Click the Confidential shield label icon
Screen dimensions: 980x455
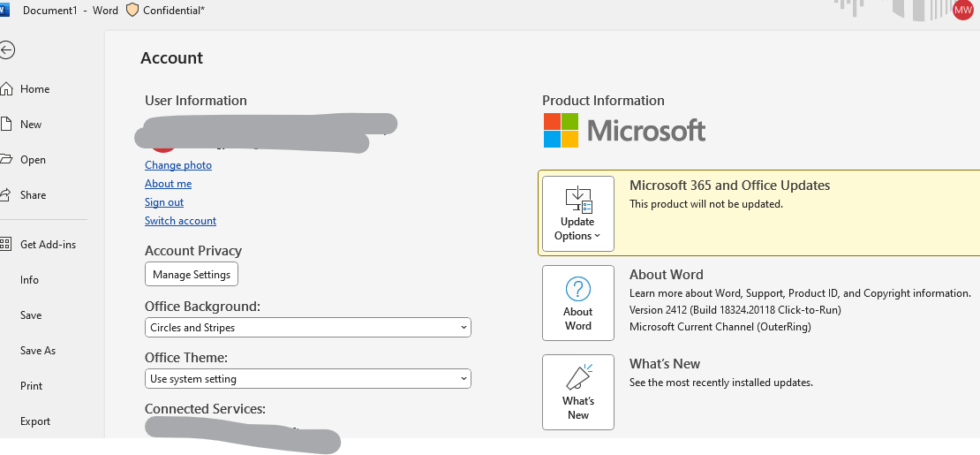click(x=132, y=10)
